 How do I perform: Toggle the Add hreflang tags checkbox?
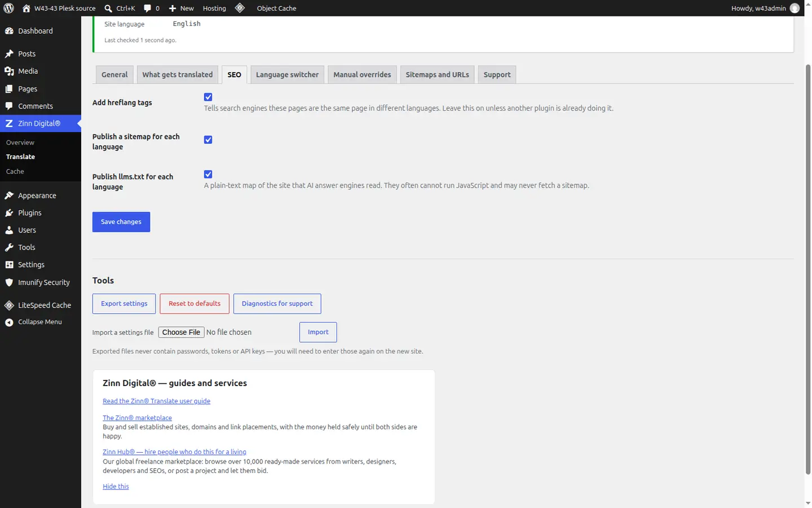[208, 97]
